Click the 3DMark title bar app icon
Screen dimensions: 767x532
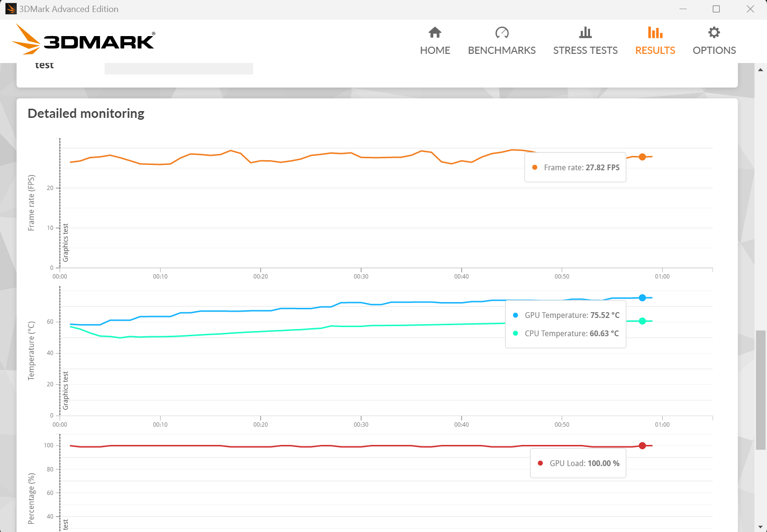11,9
